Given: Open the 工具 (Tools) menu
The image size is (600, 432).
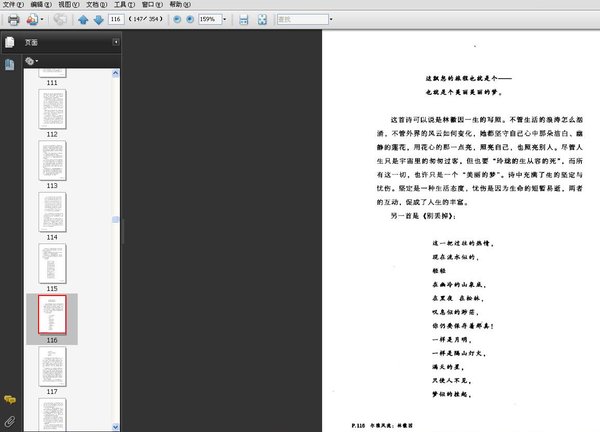Looking at the screenshot, I should point(124,5).
